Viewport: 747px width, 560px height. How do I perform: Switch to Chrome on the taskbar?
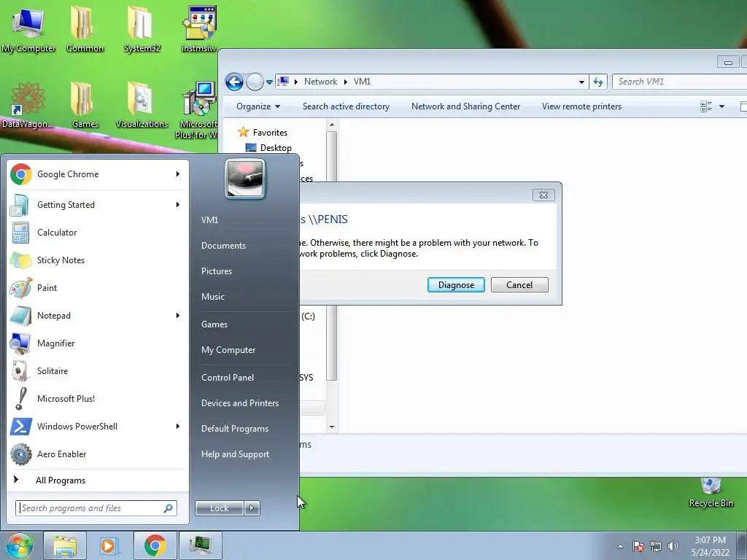point(155,545)
